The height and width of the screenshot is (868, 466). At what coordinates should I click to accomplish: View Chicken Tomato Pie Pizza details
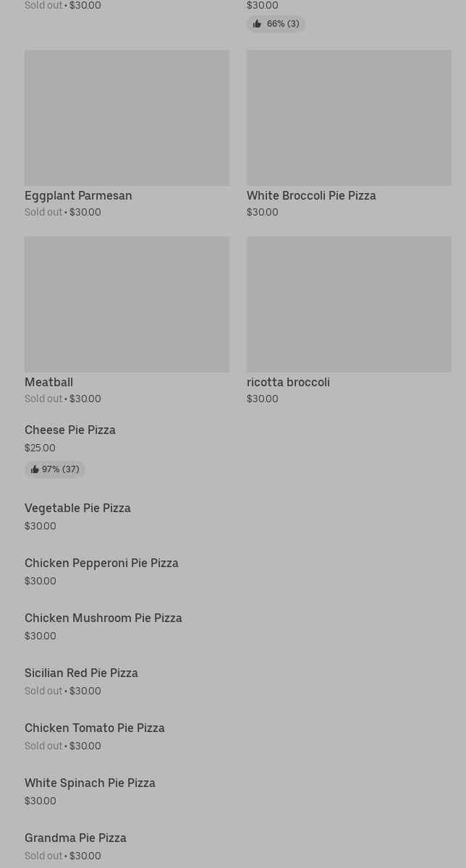(95, 728)
